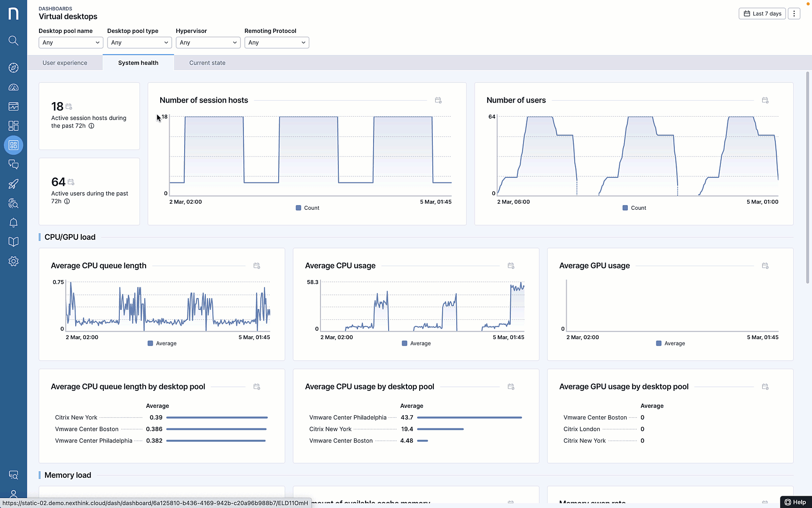Screen dimensions: 812x508
Task: Expand the Hypervisor filter dropdown
Action: tap(208, 42)
